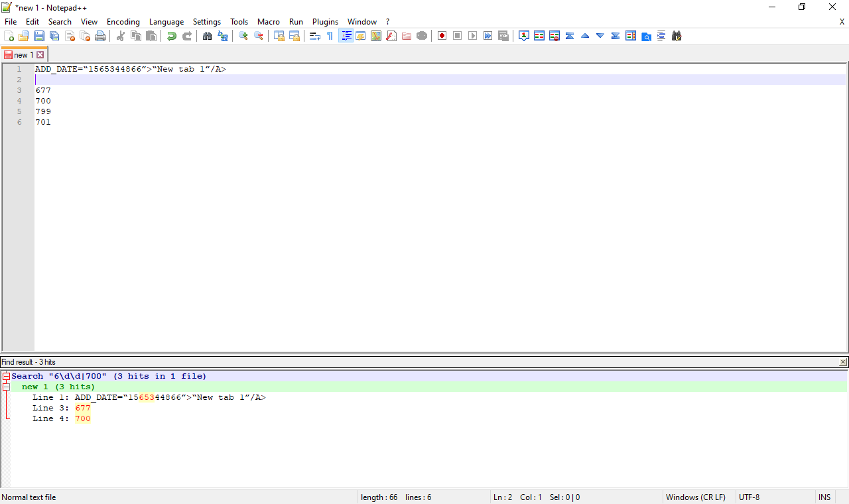Viewport: 849px width, 504px height.
Task: Click the UTF-8 encoding status bar entry
Action: tap(750, 497)
